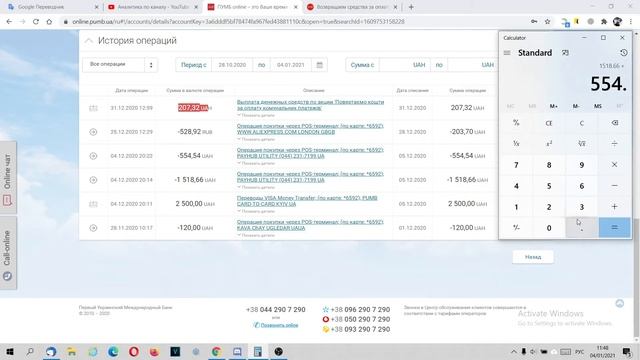Click the reciprocal 1/x key
Image resolution: width=640 pixels, height=360 pixels.
pyautogui.click(x=516, y=144)
